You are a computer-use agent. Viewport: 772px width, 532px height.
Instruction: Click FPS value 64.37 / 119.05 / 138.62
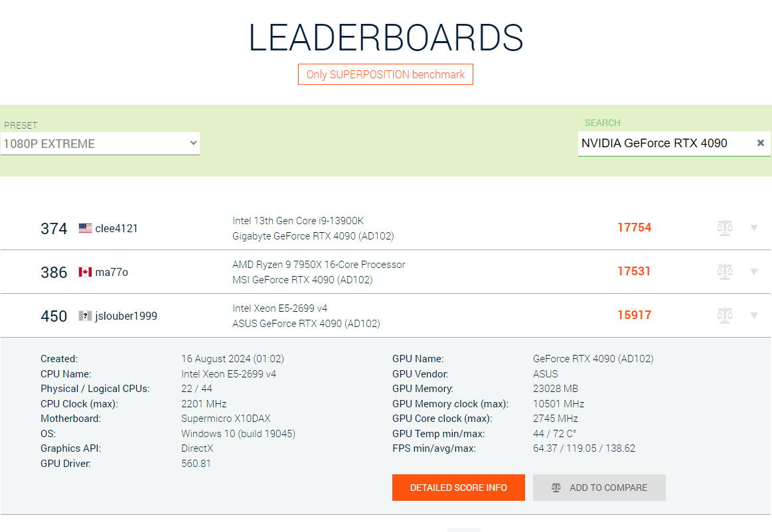(x=584, y=449)
